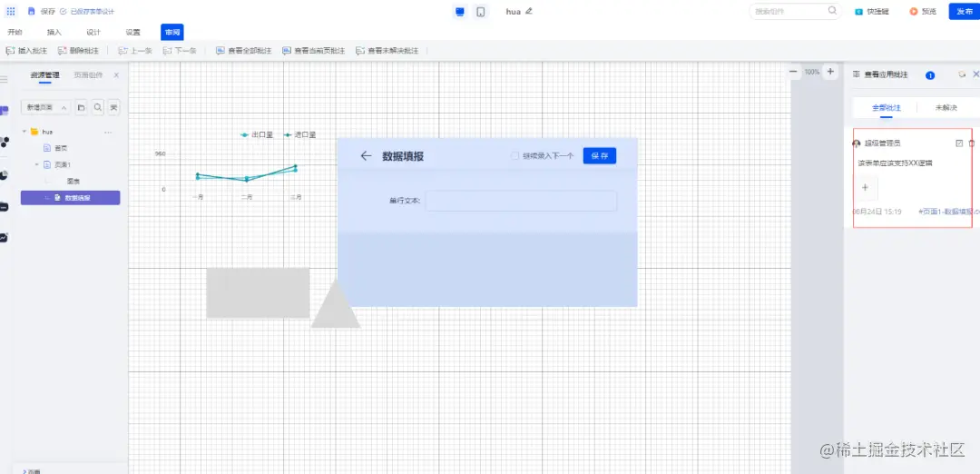Open the three-dots sidebar component icon
This screenshot has height=474, width=980.
[4, 142]
